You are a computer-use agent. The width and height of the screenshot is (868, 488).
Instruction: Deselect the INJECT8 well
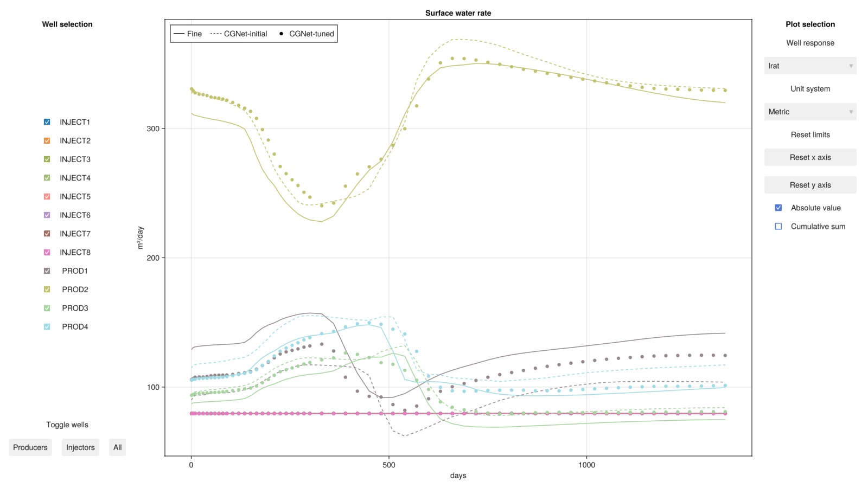[x=47, y=252]
